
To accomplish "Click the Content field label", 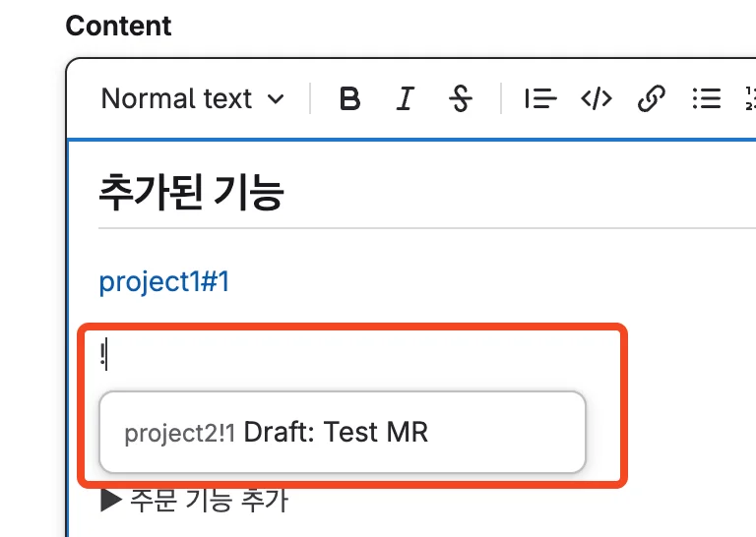I will point(118,26).
